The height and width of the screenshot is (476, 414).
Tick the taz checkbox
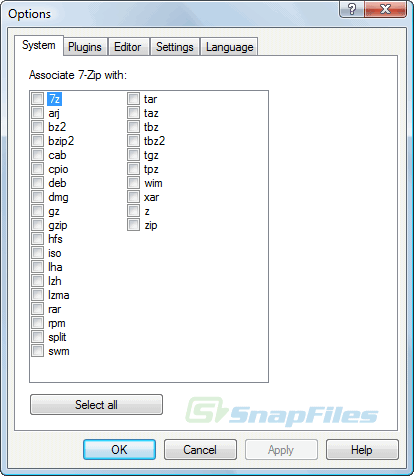(x=133, y=113)
